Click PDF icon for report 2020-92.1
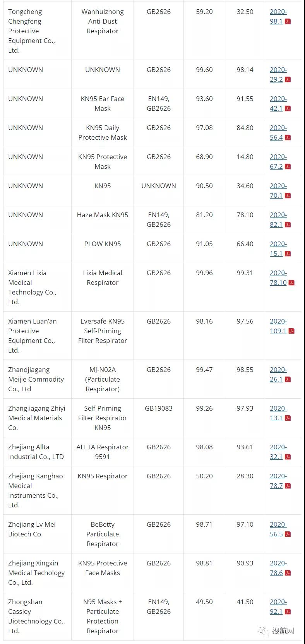Screen dimensions: 305x644 (288, 612)
